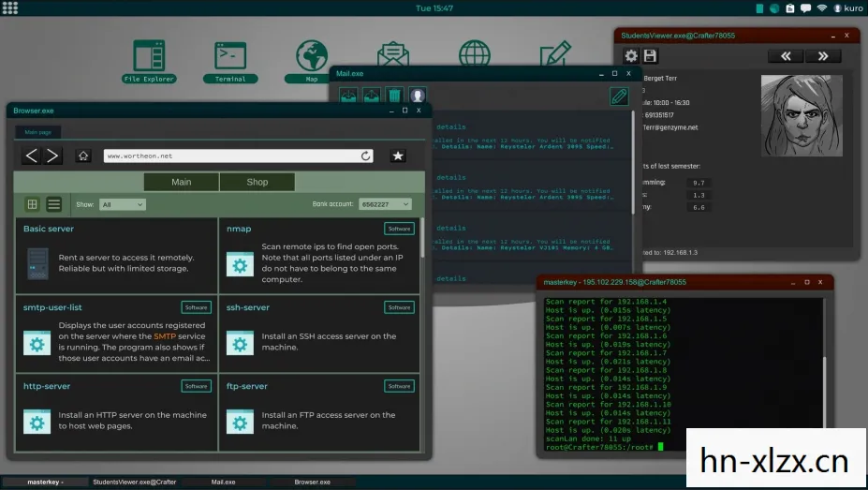868x490 pixels.
Task: Click the trash bin icon in Mail.exe
Action: point(394,96)
